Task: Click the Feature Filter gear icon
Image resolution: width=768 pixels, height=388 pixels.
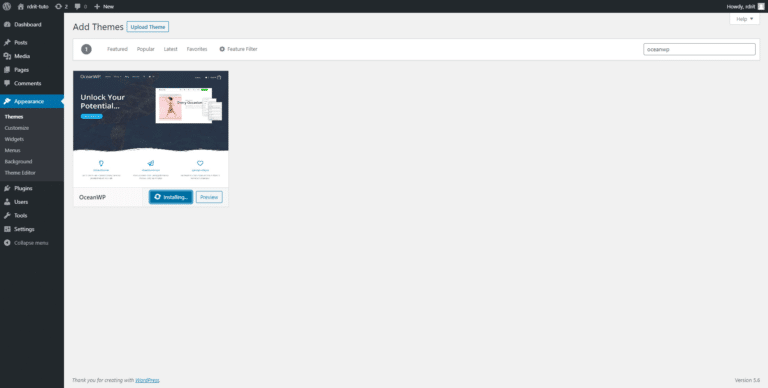Action: tap(222, 49)
